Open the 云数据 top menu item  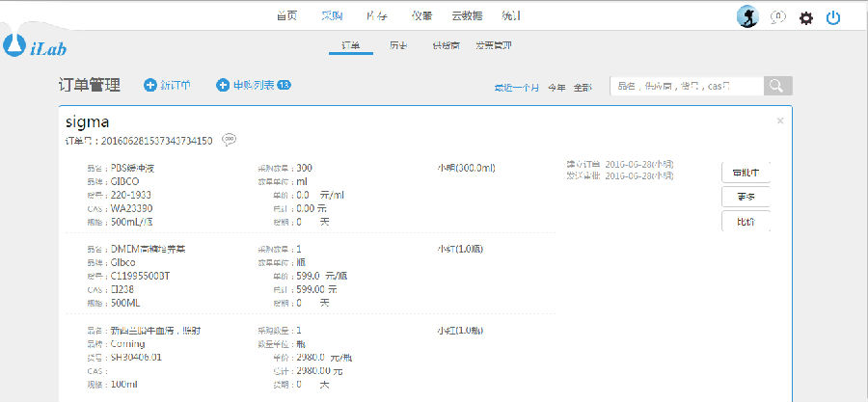point(467,16)
